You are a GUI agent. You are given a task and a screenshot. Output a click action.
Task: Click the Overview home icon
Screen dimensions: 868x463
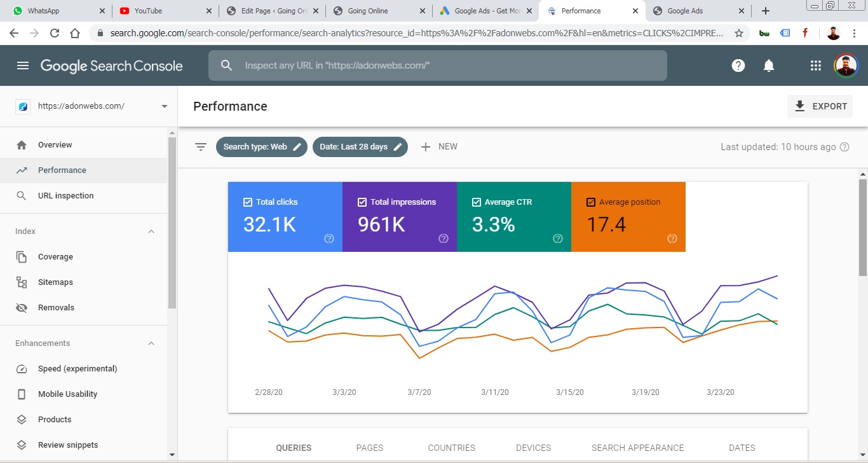click(x=22, y=145)
